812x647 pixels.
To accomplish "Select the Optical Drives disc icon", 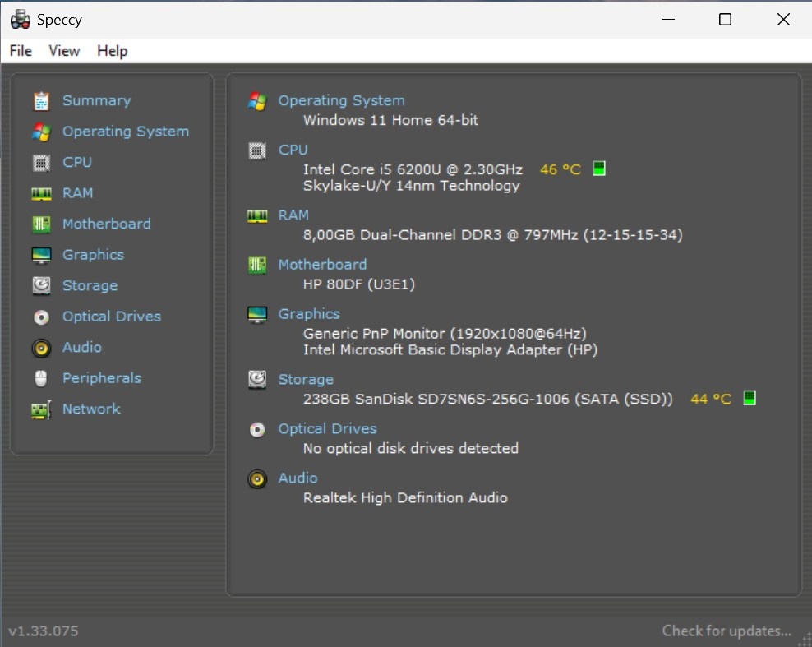I will pyautogui.click(x=40, y=317).
